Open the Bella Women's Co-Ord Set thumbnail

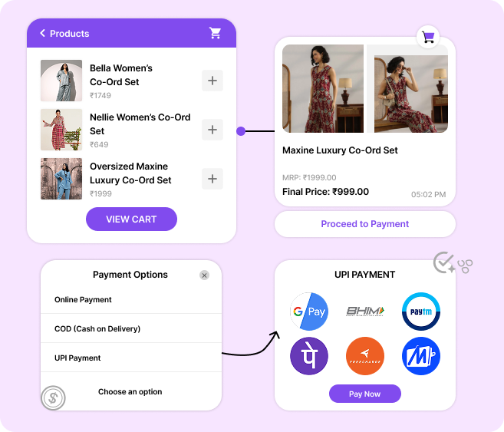coord(61,81)
